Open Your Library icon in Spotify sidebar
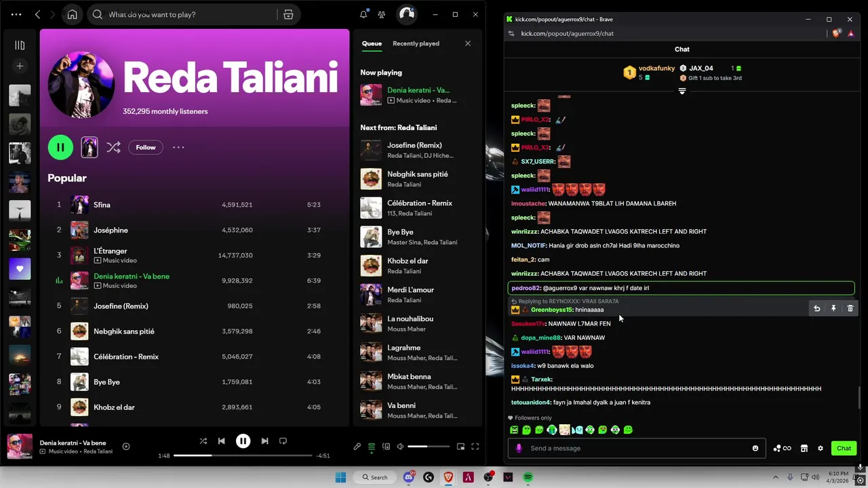868x488 pixels. [x=20, y=45]
